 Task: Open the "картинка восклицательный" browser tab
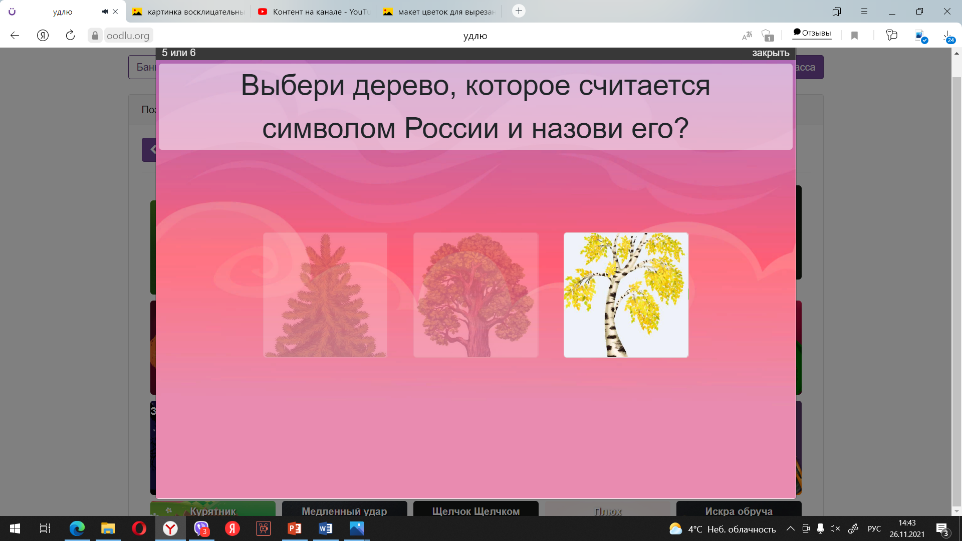(186, 11)
